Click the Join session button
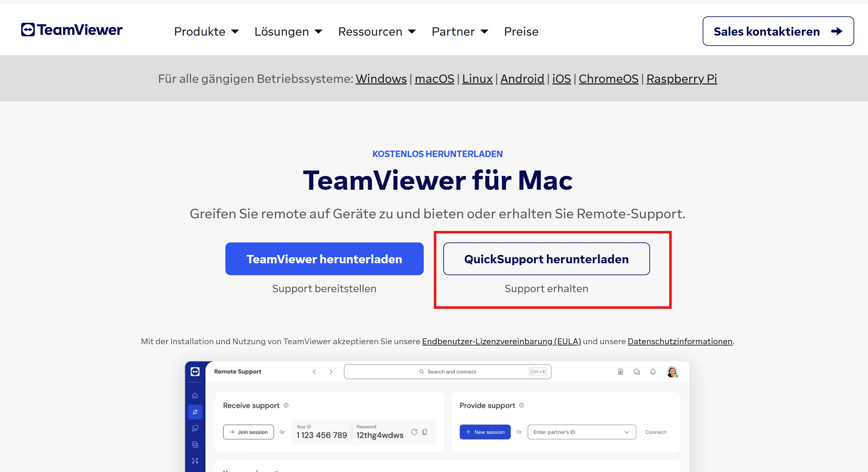 click(x=248, y=432)
